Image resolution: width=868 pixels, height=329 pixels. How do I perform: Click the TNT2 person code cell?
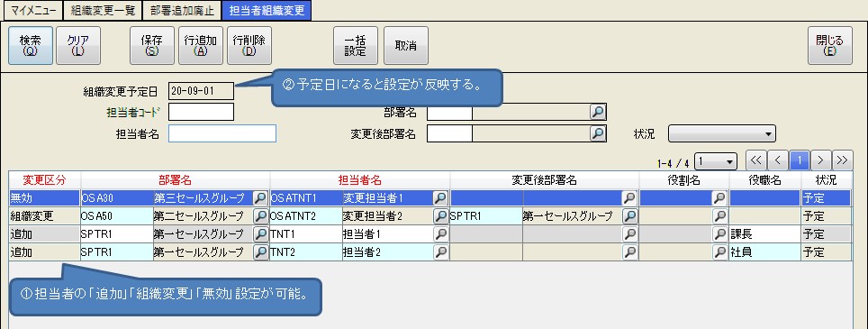[x=305, y=252]
